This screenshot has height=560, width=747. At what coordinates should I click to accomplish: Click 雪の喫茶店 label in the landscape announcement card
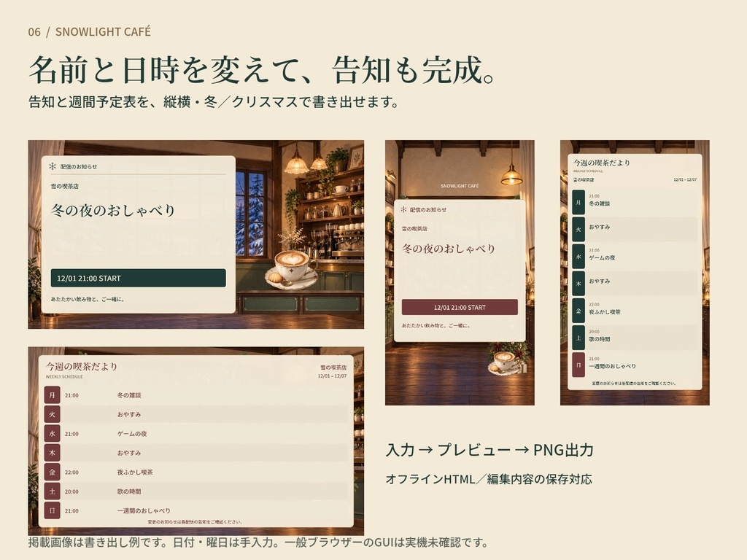click(x=65, y=186)
